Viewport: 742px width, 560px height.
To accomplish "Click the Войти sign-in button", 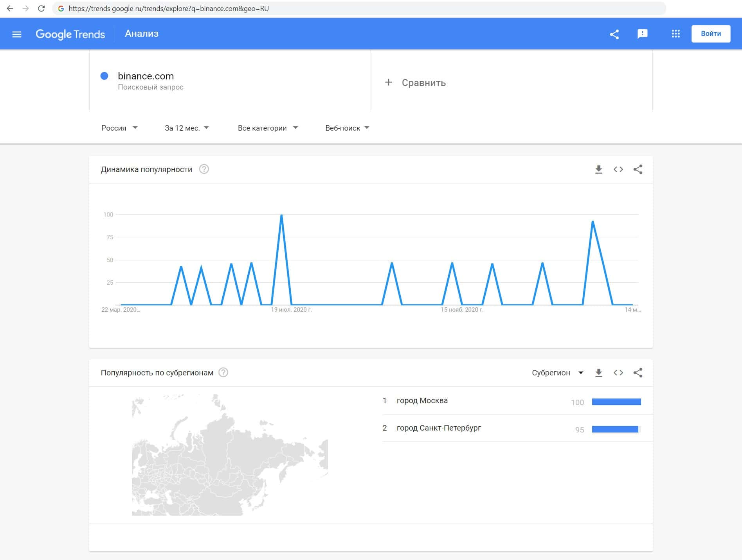I will pyautogui.click(x=711, y=34).
